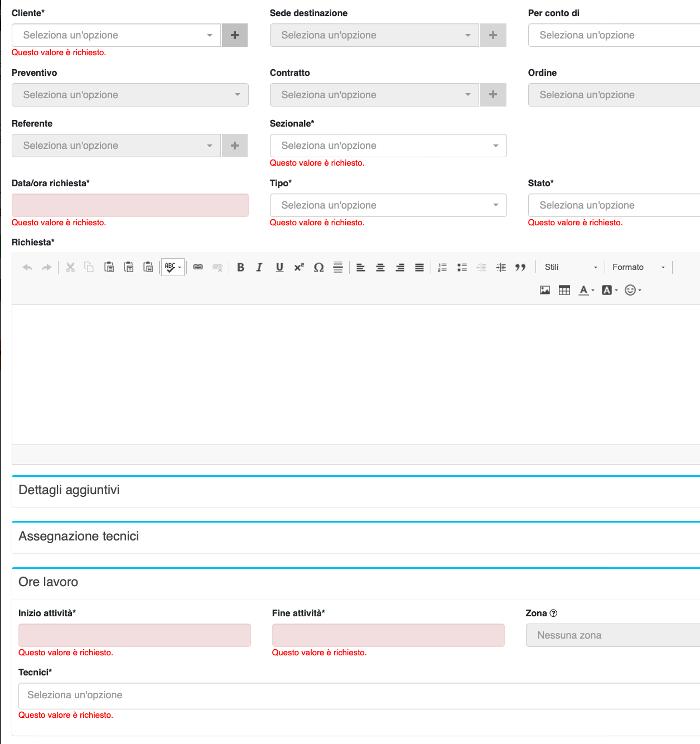Add a new Contratto with the plus button
700x744 pixels.
493,95
